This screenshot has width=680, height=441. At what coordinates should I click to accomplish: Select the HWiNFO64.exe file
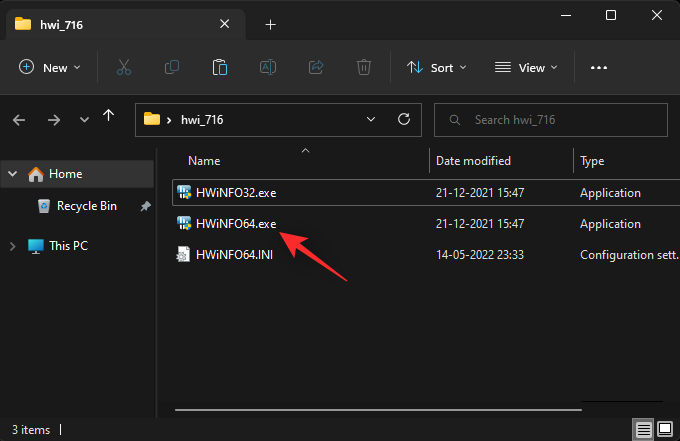pyautogui.click(x=236, y=224)
